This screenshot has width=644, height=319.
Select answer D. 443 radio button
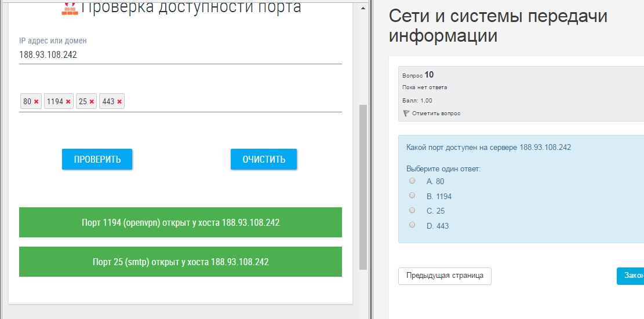(x=412, y=225)
